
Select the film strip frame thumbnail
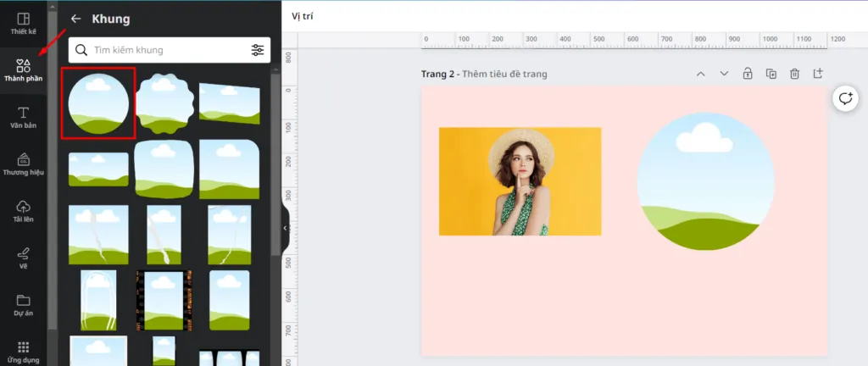pos(164,300)
